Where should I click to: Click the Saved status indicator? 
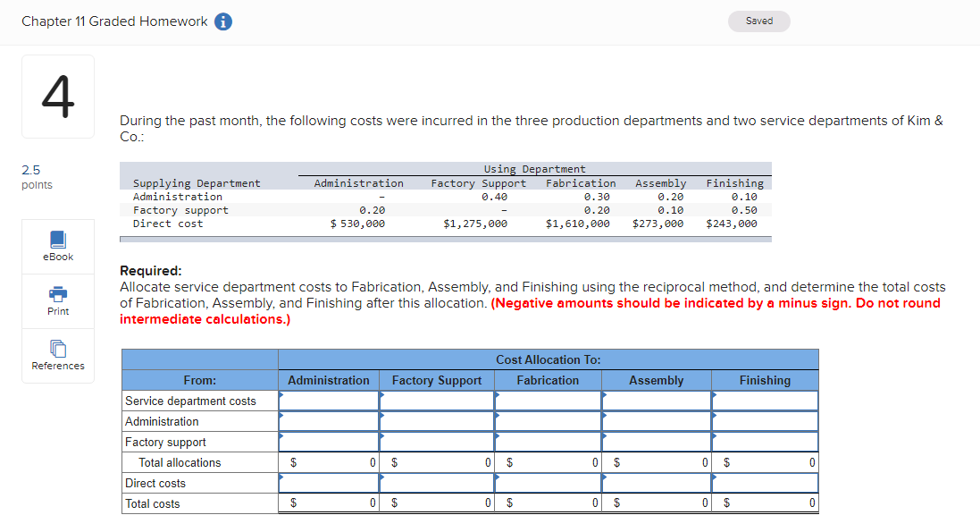pos(758,20)
